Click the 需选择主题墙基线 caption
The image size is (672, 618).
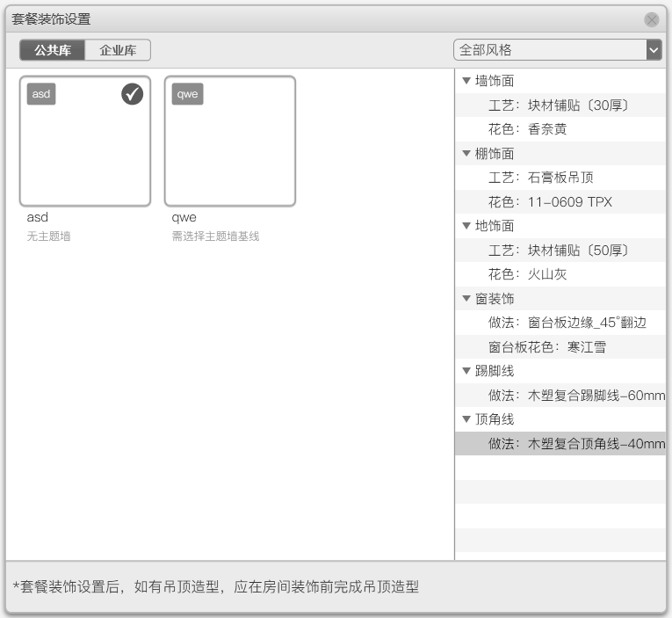coord(215,236)
